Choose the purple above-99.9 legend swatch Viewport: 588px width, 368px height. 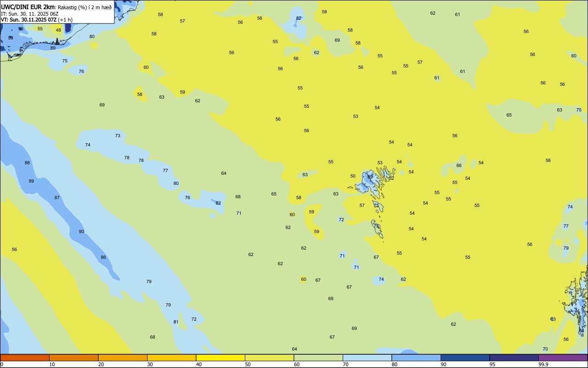(563, 357)
